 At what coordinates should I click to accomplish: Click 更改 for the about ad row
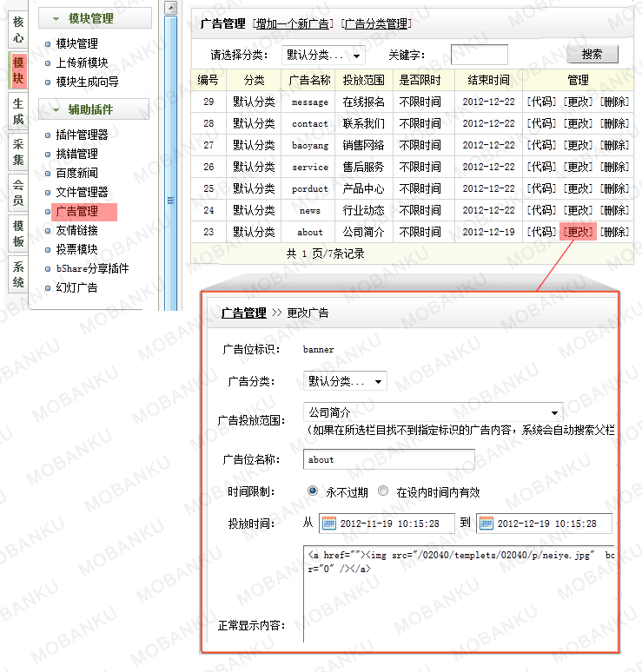click(578, 232)
